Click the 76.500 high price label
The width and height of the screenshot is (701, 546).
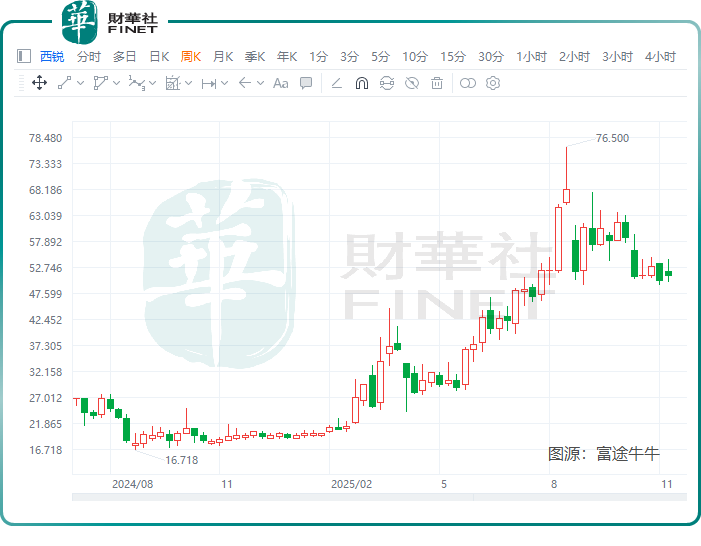pyautogui.click(x=612, y=138)
